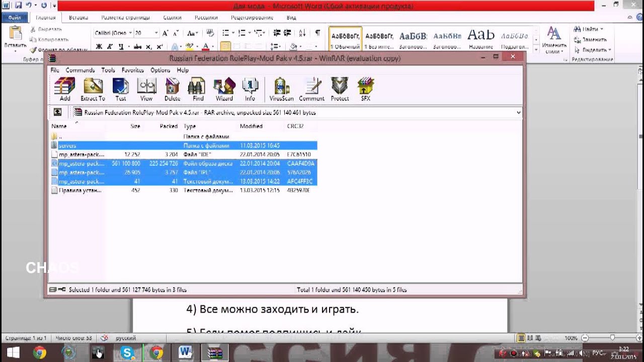The width and height of the screenshot is (644, 362).
Task: Click the Extract To toolbar icon
Action: tap(93, 89)
